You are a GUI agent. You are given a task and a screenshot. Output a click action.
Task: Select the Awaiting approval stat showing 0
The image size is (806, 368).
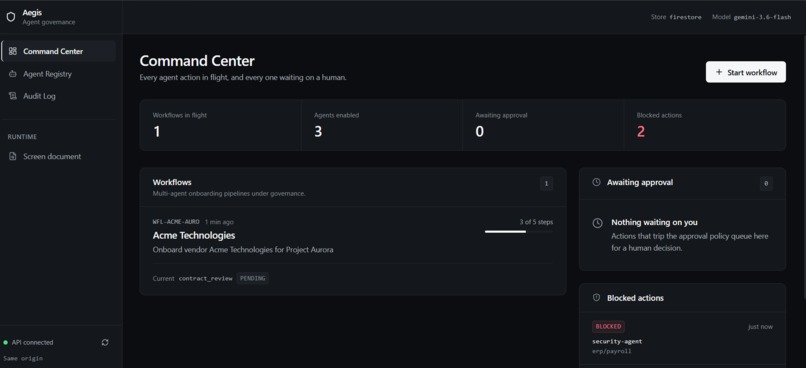pyautogui.click(x=543, y=125)
